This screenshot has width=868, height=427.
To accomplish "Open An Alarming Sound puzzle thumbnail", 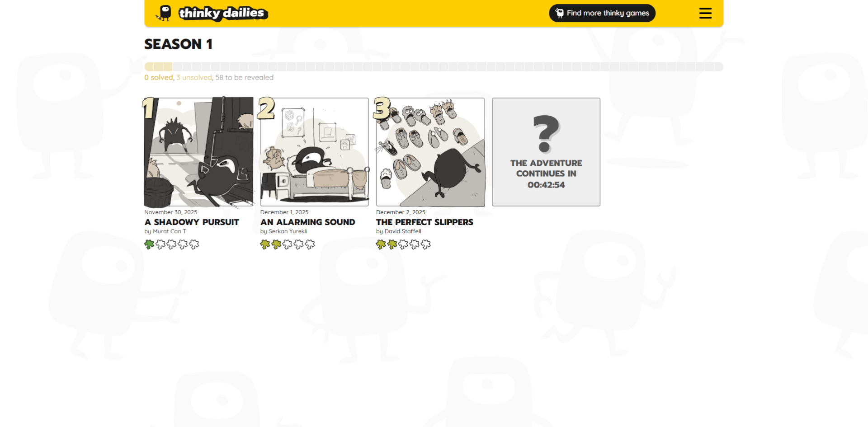I will (314, 152).
